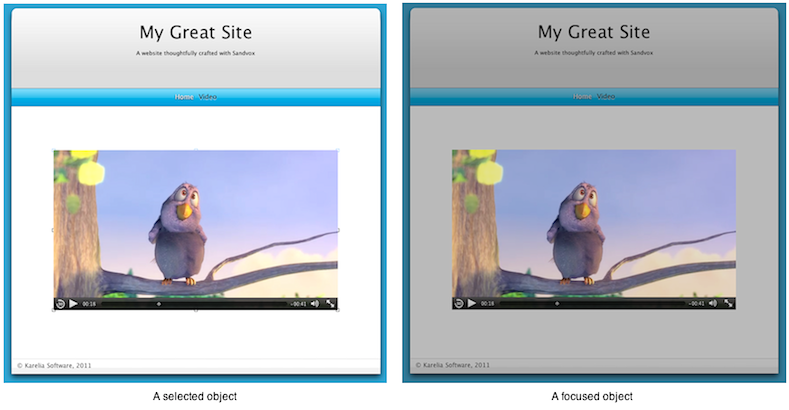
Task: Click the 'A focused object' caption
Action: (592, 396)
